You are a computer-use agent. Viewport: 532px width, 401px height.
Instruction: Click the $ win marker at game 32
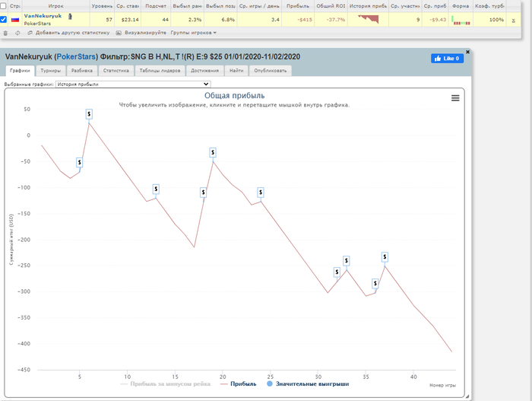click(337, 272)
